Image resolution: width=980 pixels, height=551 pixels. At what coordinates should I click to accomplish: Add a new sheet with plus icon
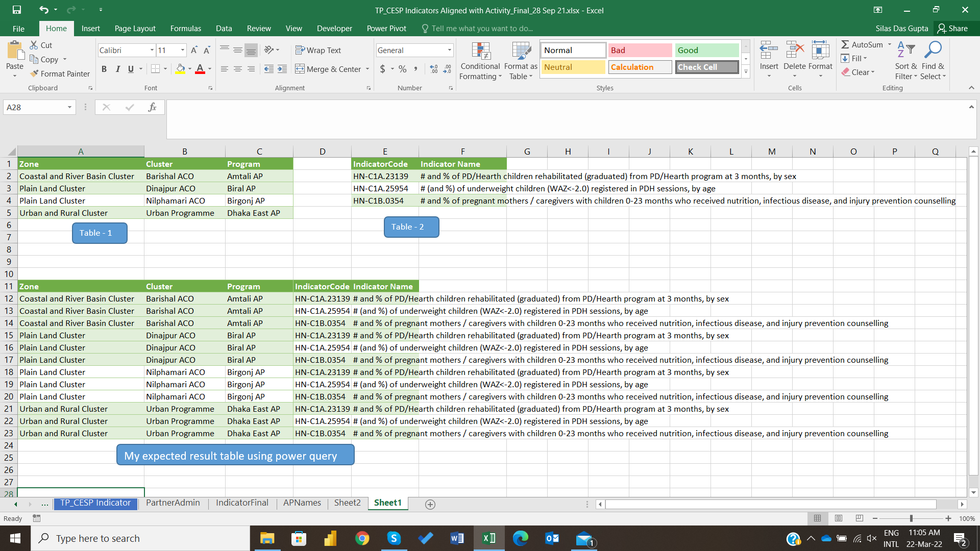[430, 504]
